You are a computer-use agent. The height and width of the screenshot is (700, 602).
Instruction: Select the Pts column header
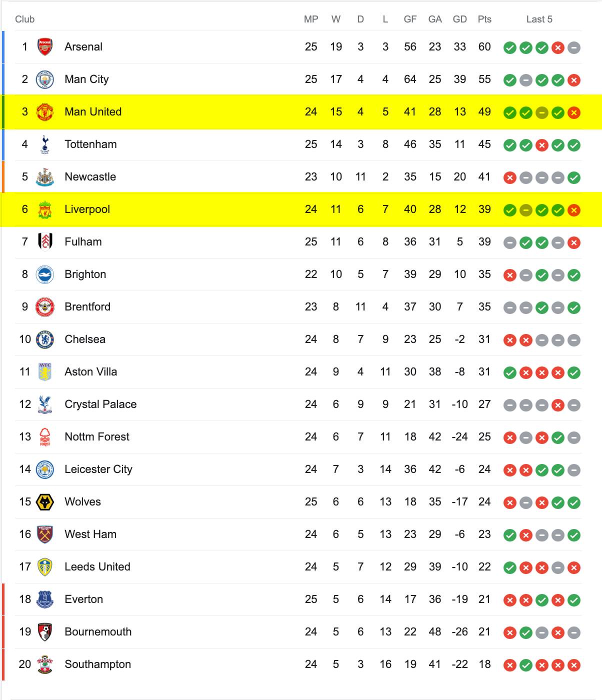click(484, 19)
